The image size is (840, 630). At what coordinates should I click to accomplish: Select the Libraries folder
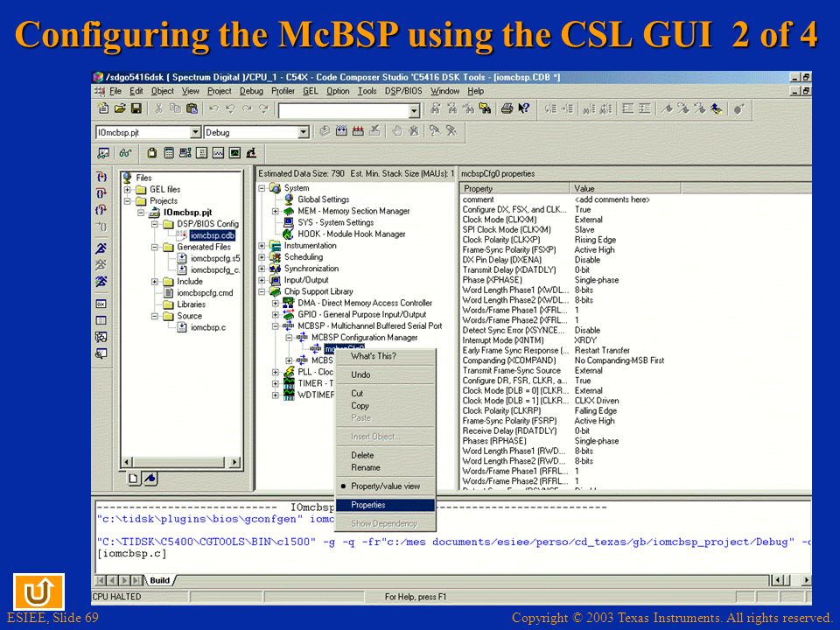pos(191,304)
